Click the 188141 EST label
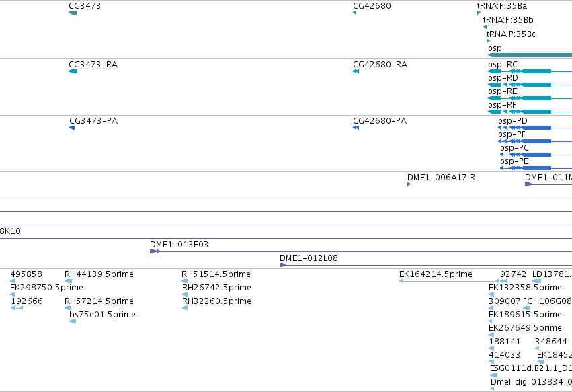 pos(505,342)
